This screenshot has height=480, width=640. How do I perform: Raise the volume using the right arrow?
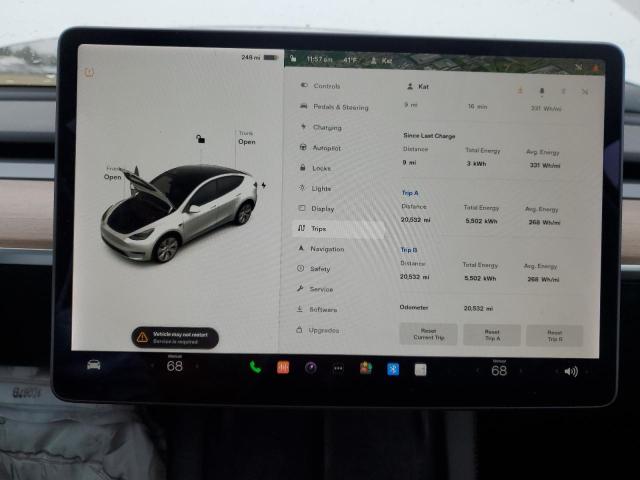tap(586, 372)
